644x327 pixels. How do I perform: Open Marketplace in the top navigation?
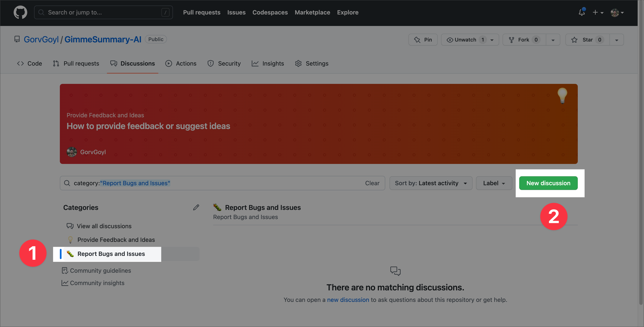312,12
